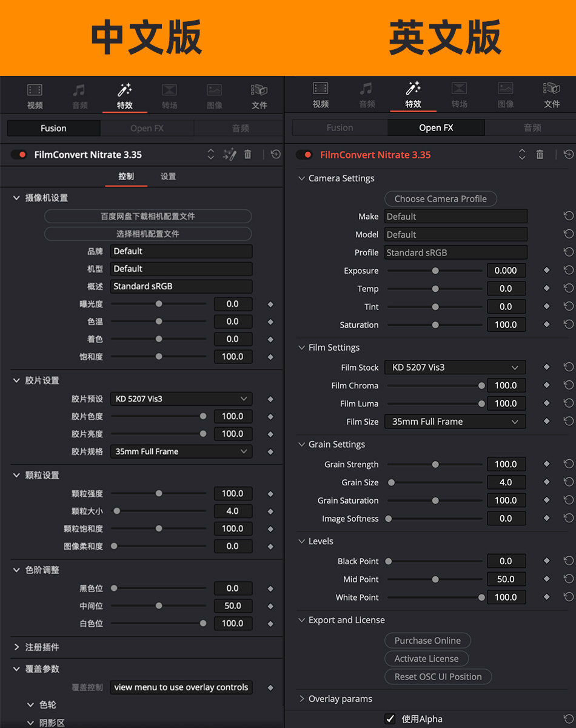Collapse 胶片设置 section
Image resolution: width=576 pixels, height=728 pixels.
click(17, 380)
